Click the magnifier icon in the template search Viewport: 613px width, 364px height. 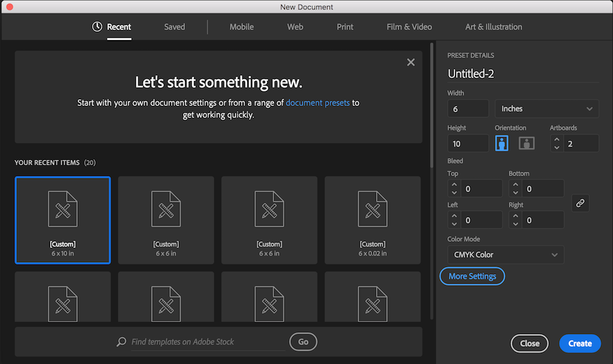pos(122,342)
